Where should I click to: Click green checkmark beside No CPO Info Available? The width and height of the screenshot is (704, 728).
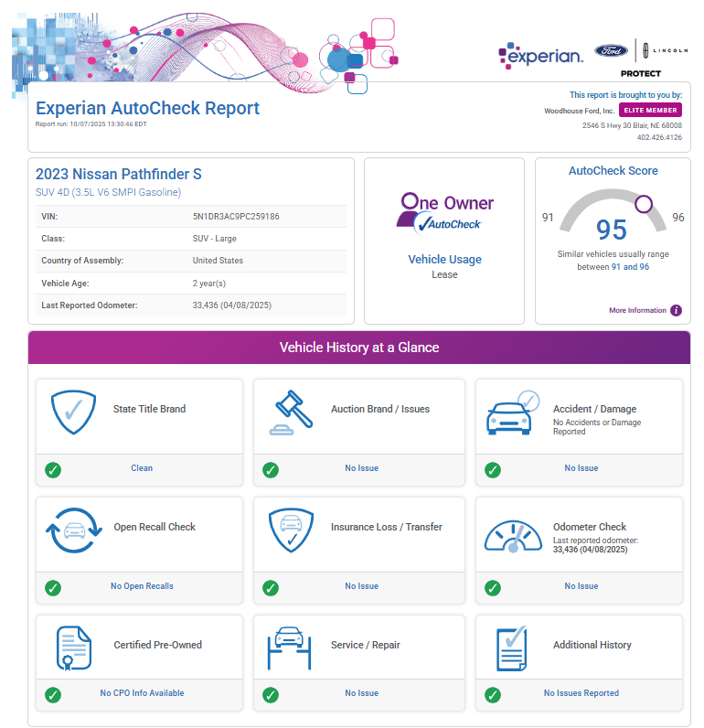53,695
